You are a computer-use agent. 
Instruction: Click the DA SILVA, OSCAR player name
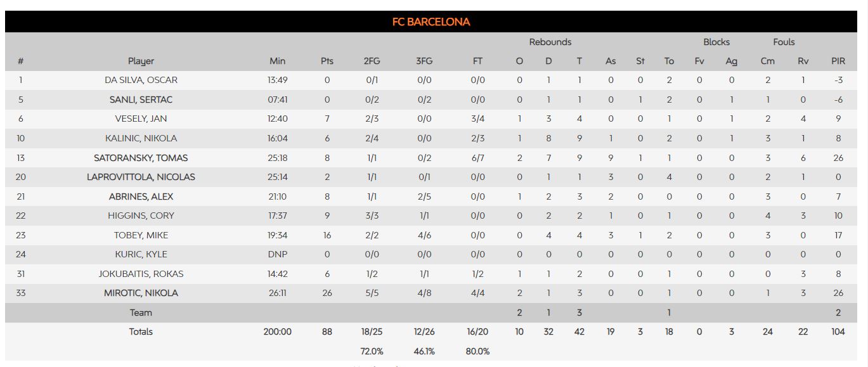tap(141, 80)
